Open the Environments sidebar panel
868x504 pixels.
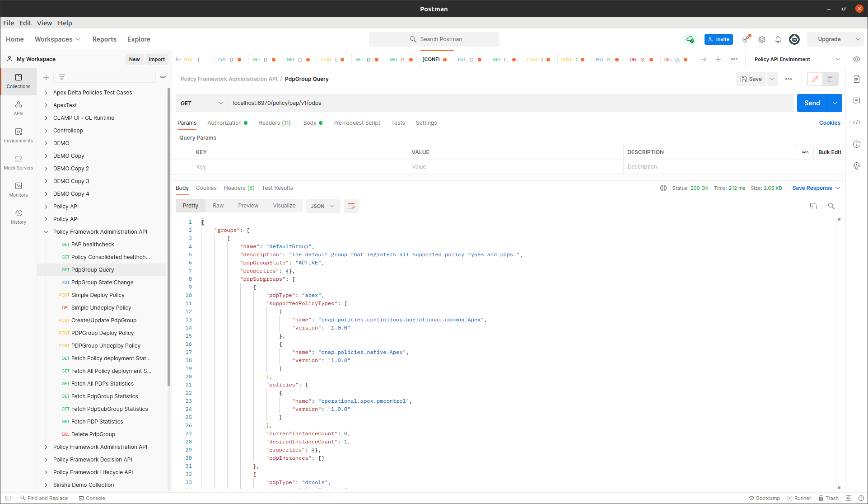point(19,136)
